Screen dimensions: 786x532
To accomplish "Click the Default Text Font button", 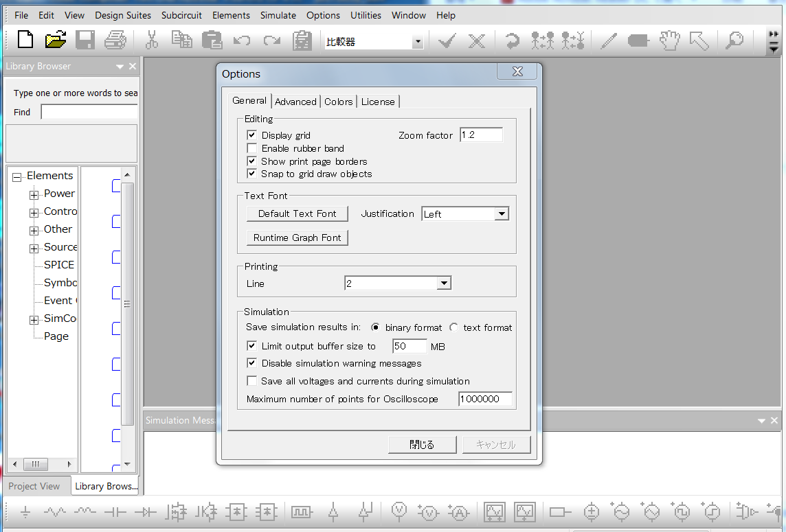I will pyautogui.click(x=297, y=213).
